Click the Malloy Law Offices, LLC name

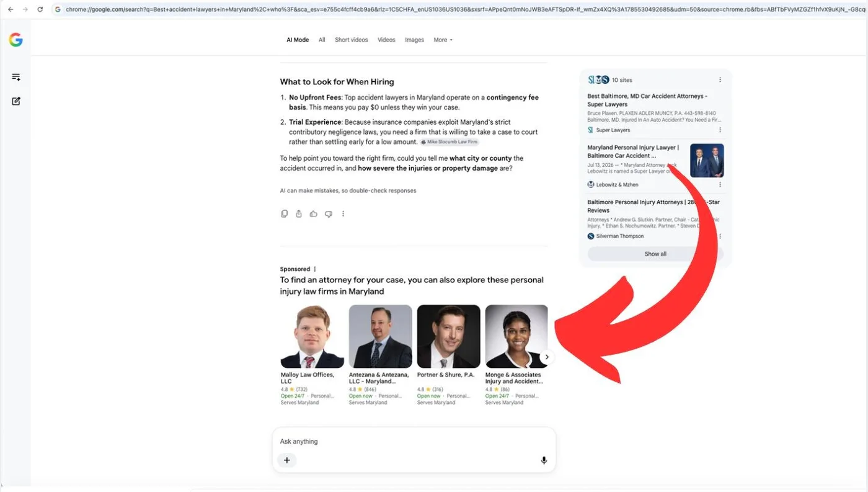coord(308,378)
